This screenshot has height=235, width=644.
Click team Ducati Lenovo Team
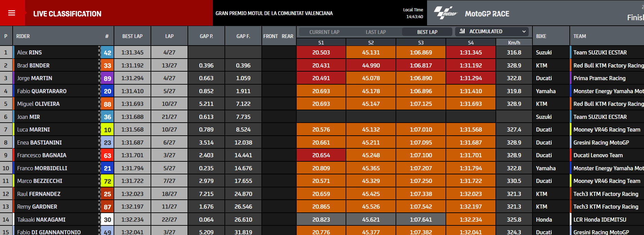pyautogui.click(x=598, y=155)
